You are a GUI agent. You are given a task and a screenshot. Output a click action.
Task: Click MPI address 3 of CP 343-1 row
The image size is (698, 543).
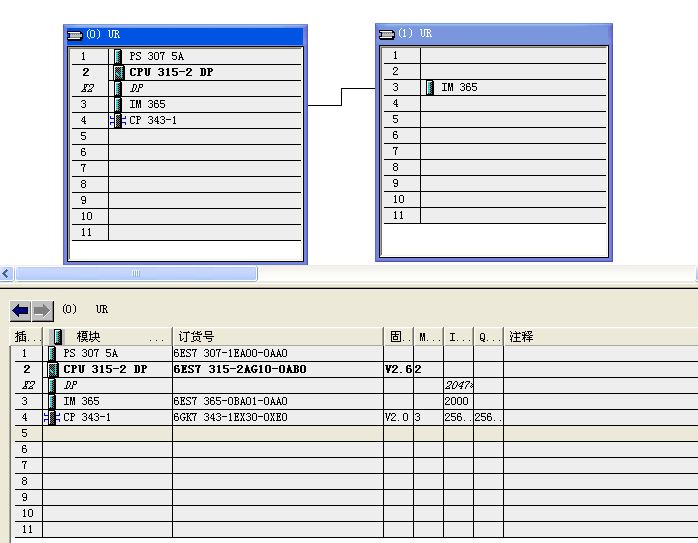429,417
